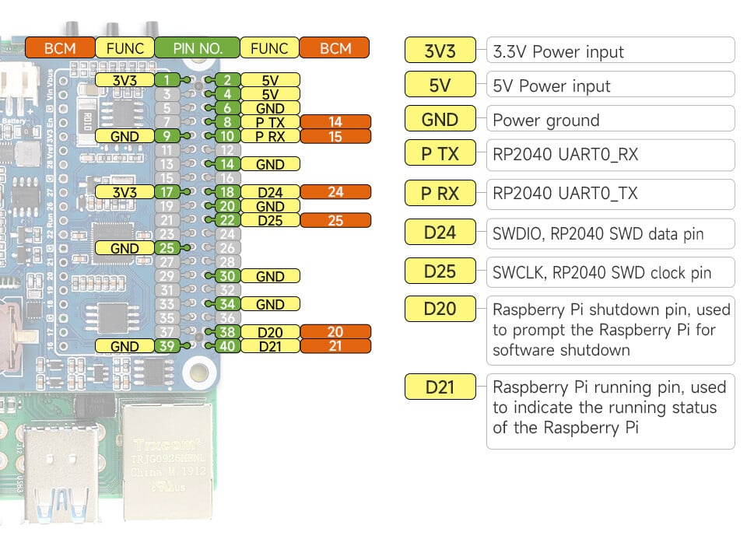The image size is (747, 560).
Task: Click pin number 38
Action: click(228, 332)
